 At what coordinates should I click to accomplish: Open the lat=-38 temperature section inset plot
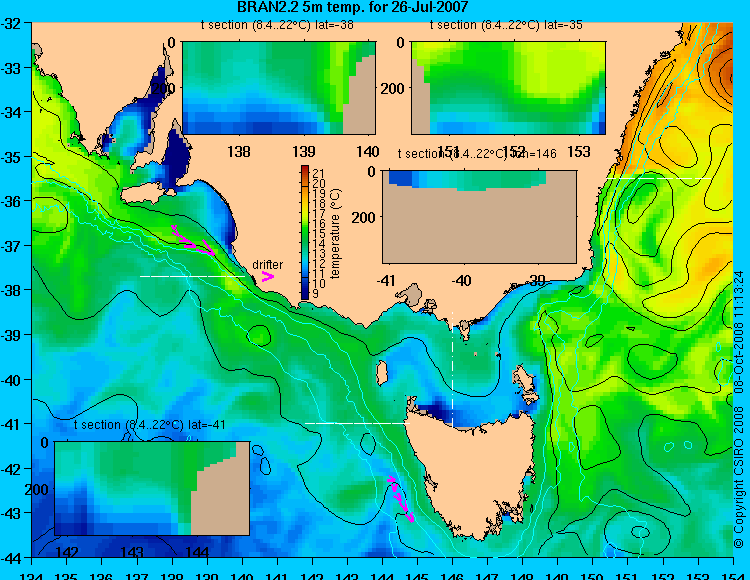pyautogui.click(x=279, y=88)
